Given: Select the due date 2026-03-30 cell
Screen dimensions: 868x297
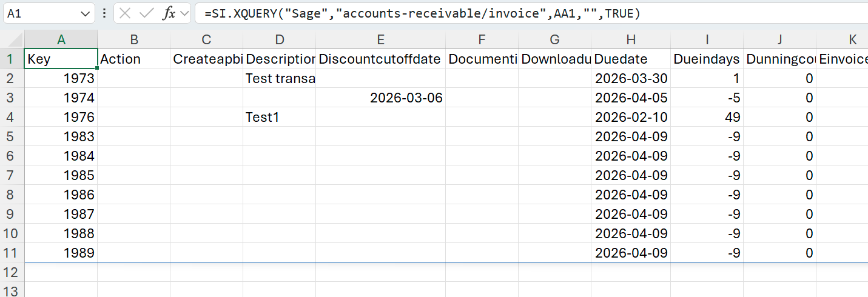Looking at the screenshot, I should (631, 78).
